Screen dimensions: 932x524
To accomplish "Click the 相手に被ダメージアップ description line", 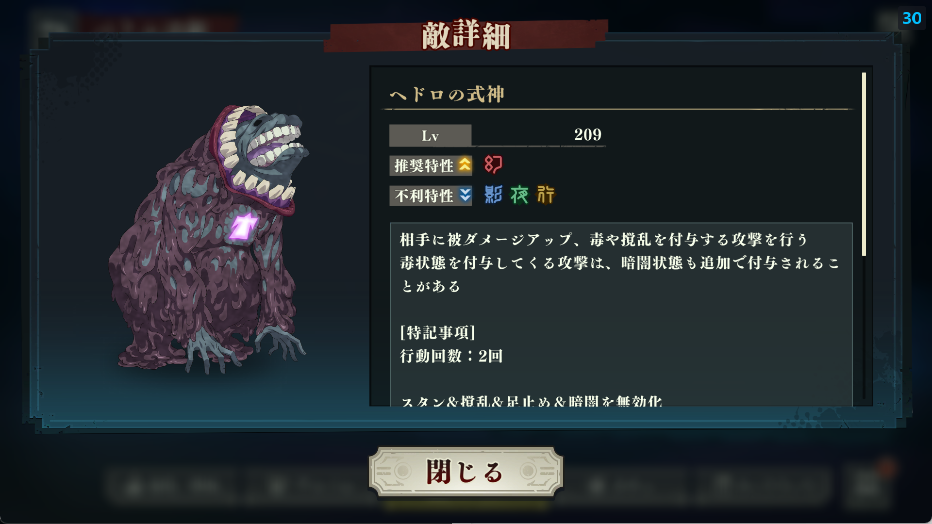I will tap(604, 239).
